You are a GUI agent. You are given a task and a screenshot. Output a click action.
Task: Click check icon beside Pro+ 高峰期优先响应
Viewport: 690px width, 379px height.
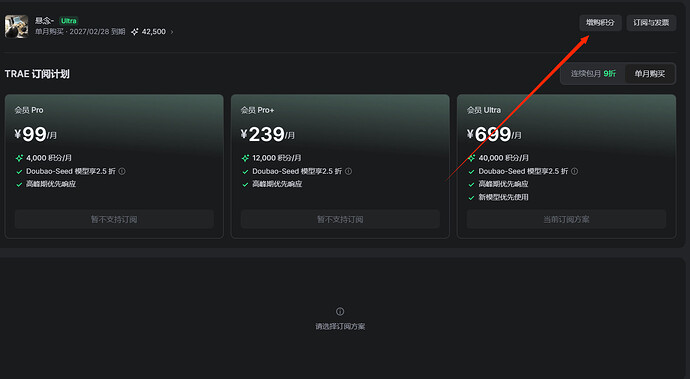pos(245,184)
